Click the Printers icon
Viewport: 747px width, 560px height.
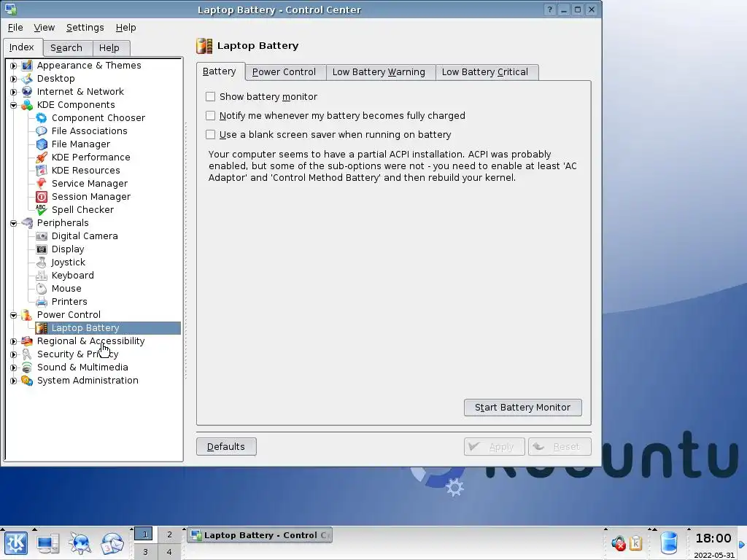[x=42, y=301]
